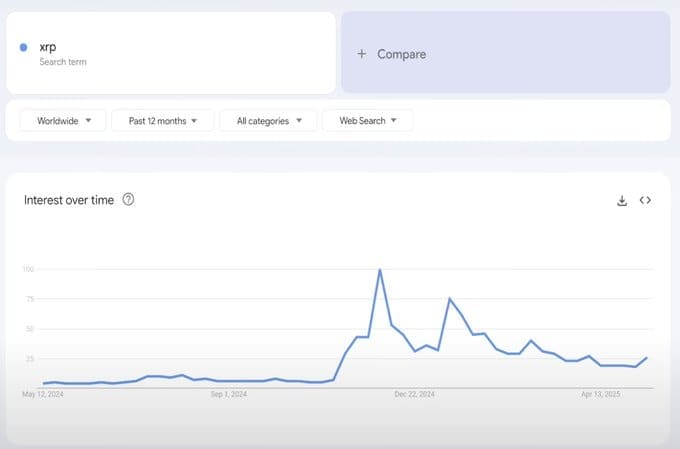Click the plus icon beside Compare
The image size is (680, 449).
(x=361, y=54)
